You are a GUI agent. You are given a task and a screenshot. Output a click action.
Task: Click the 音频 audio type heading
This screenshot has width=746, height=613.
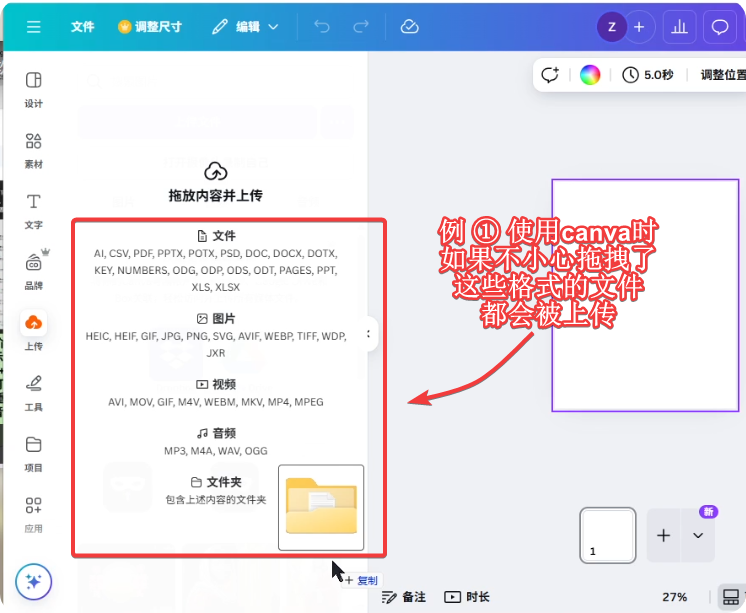pos(216,433)
